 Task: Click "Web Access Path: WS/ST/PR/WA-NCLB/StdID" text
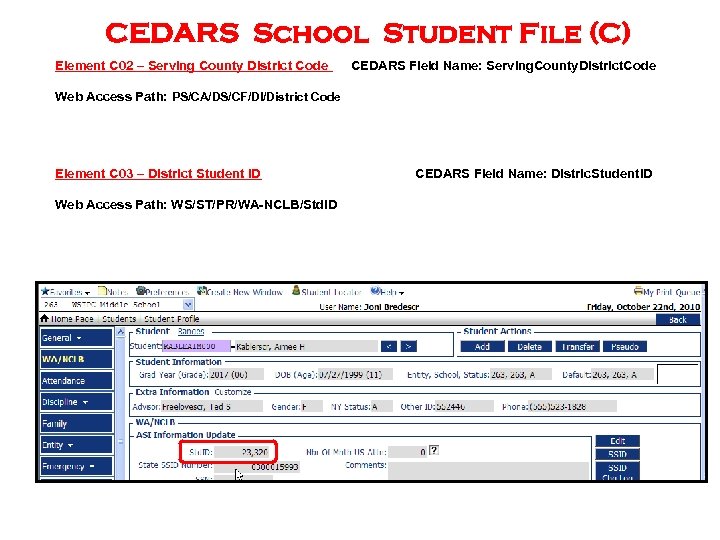click(196, 204)
